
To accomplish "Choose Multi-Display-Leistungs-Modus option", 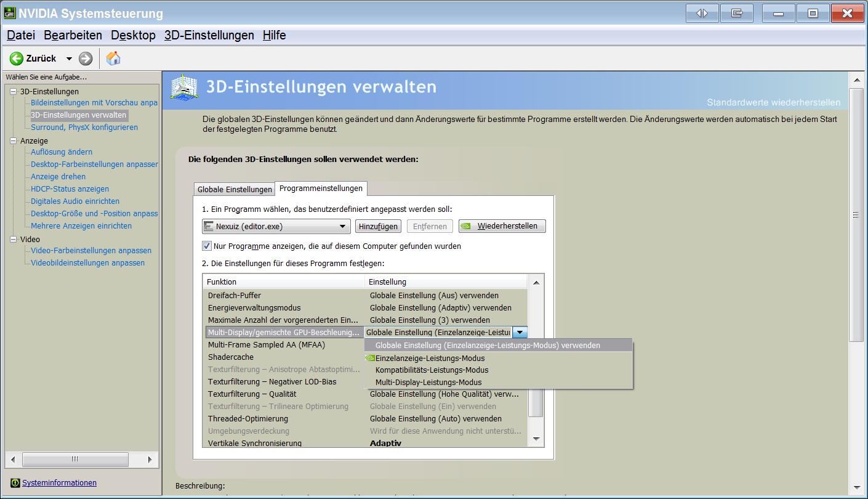I will pyautogui.click(x=499, y=383).
